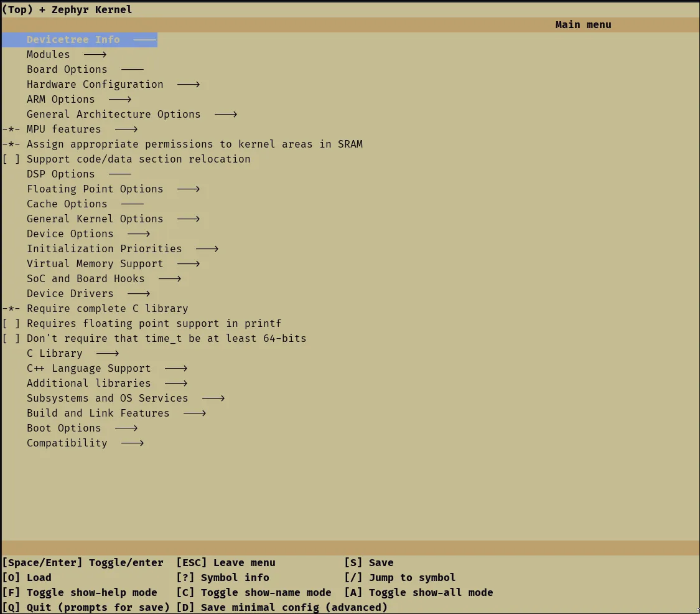Image resolution: width=700 pixels, height=614 pixels.
Task: Click the [Q] Quit shortcut
Action: tap(85, 608)
